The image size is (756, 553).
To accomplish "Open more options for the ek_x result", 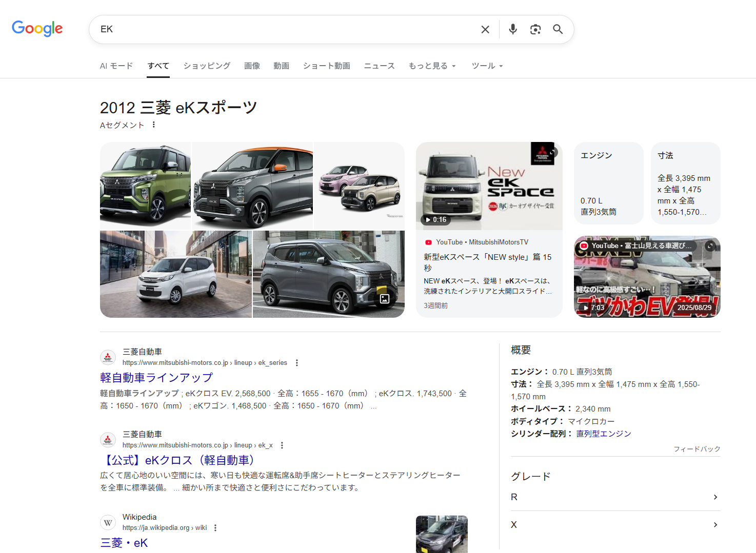I will tap(282, 445).
